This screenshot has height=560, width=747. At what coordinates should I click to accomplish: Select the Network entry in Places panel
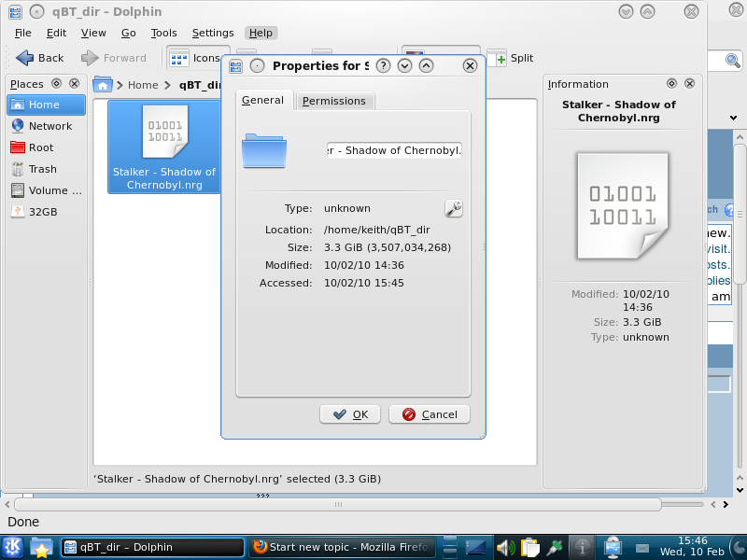[x=49, y=126]
